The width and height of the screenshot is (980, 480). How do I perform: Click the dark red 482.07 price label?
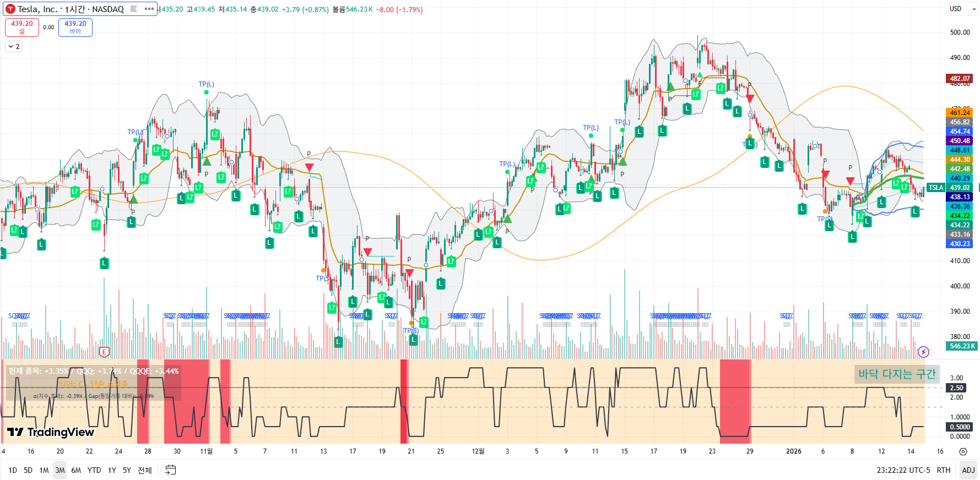coord(960,79)
